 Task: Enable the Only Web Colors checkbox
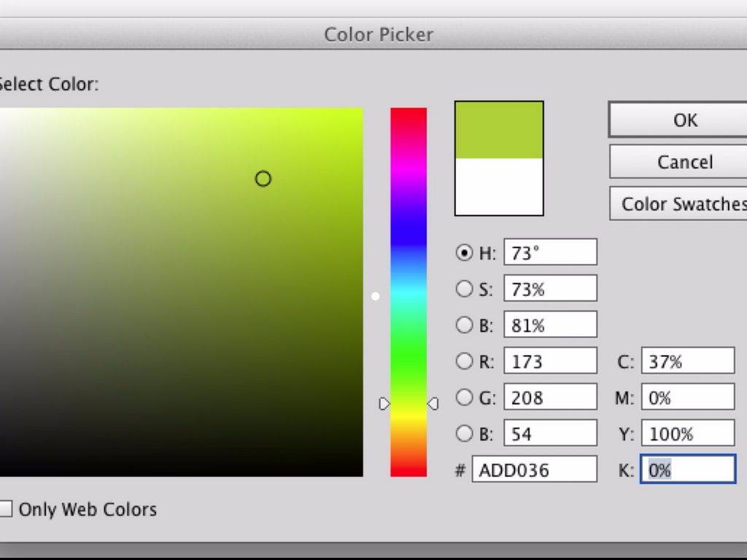click(6, 509)
